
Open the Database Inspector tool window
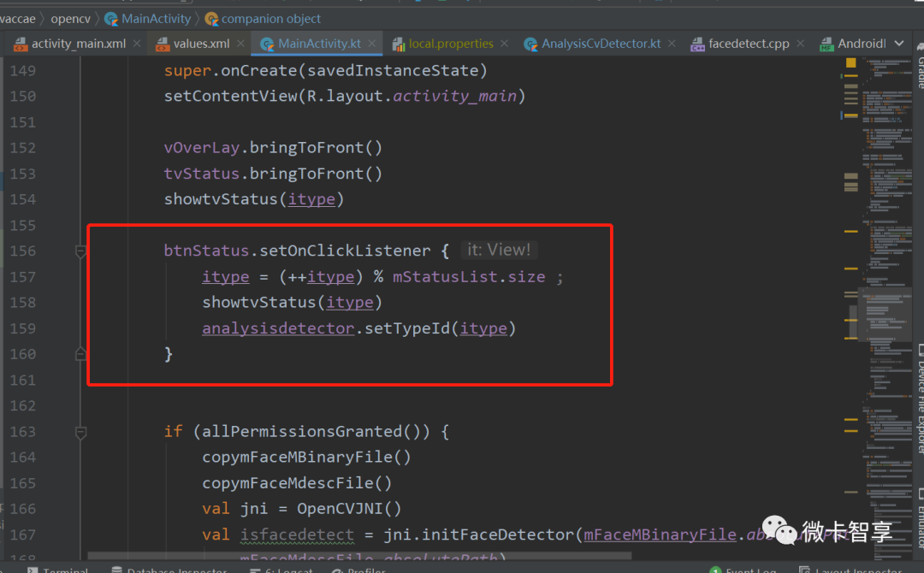pos(169,570)
